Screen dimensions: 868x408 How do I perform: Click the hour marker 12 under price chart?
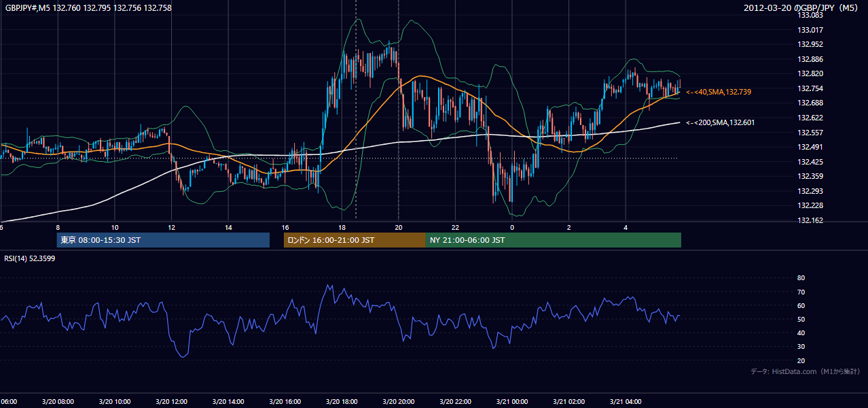tap(172, 227)
